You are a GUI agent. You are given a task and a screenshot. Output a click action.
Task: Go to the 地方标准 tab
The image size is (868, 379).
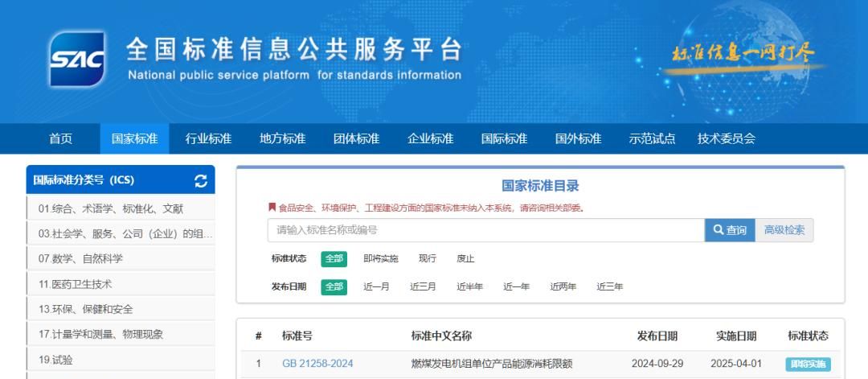tap(282, 138)
